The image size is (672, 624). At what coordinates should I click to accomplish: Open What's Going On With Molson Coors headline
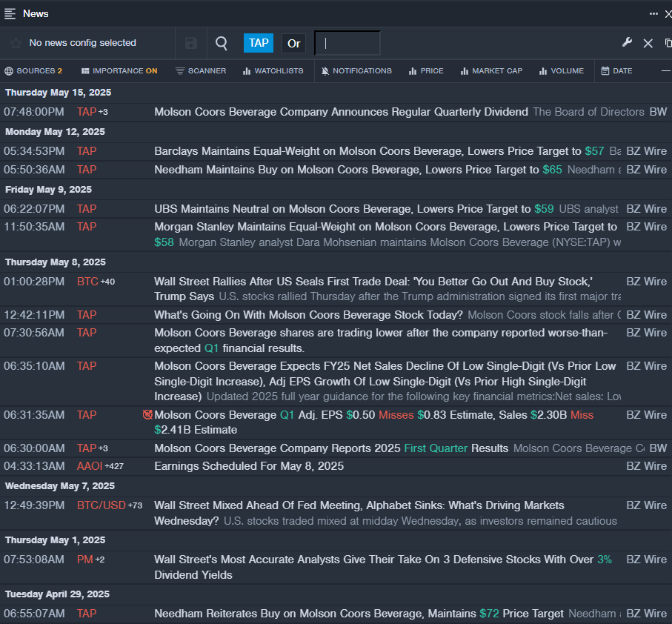coord(308,314)
